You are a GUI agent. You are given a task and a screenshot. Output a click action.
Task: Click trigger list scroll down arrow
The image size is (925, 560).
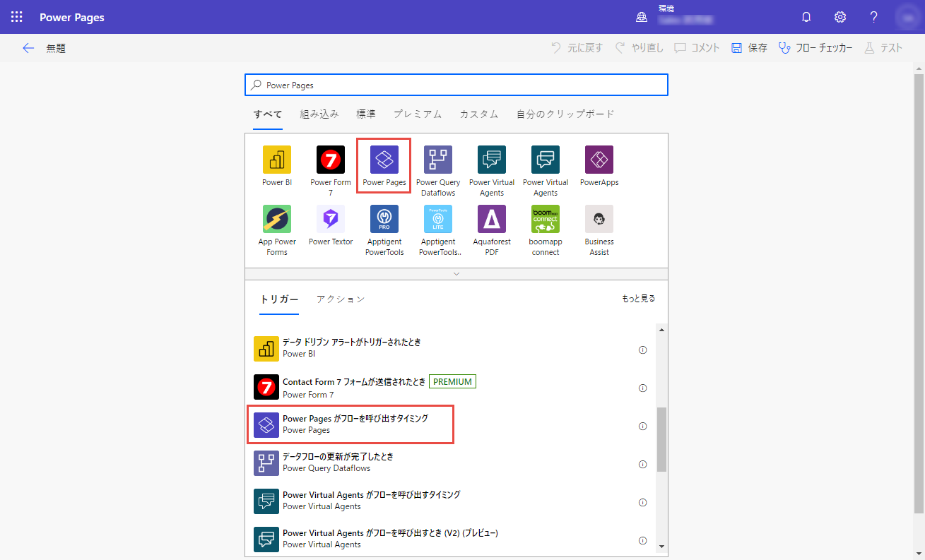tap(661, 546)
